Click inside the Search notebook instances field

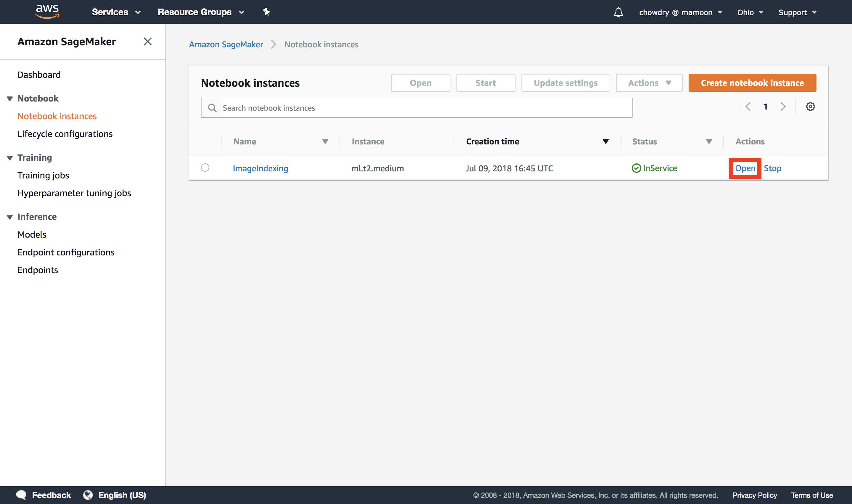(373, 108)
